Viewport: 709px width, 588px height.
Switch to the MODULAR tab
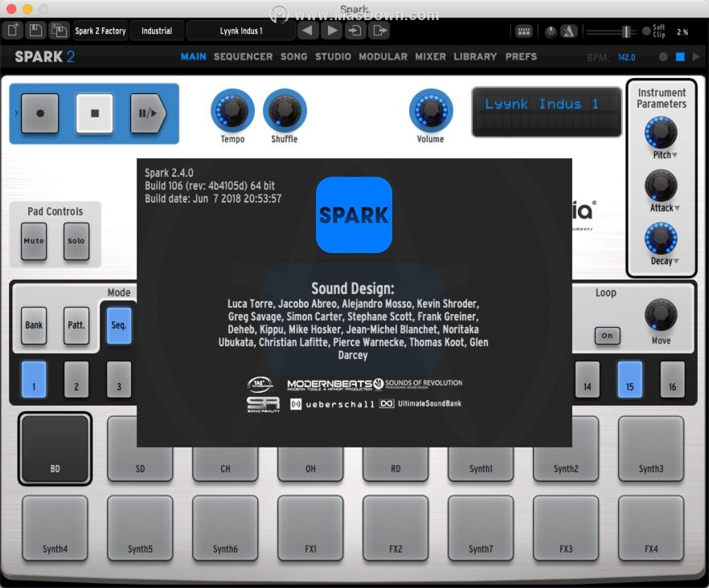point(383,57)
